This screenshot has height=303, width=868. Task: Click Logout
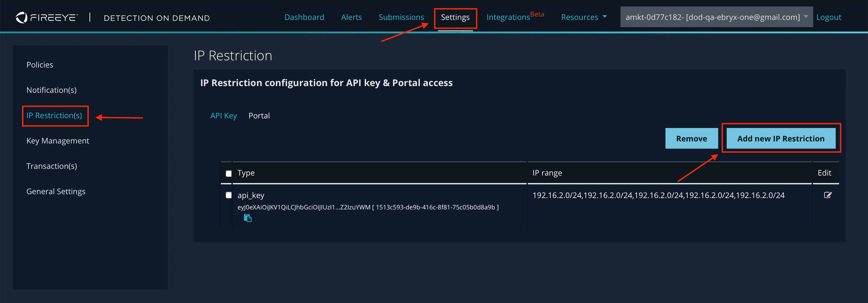pos(829,17)
